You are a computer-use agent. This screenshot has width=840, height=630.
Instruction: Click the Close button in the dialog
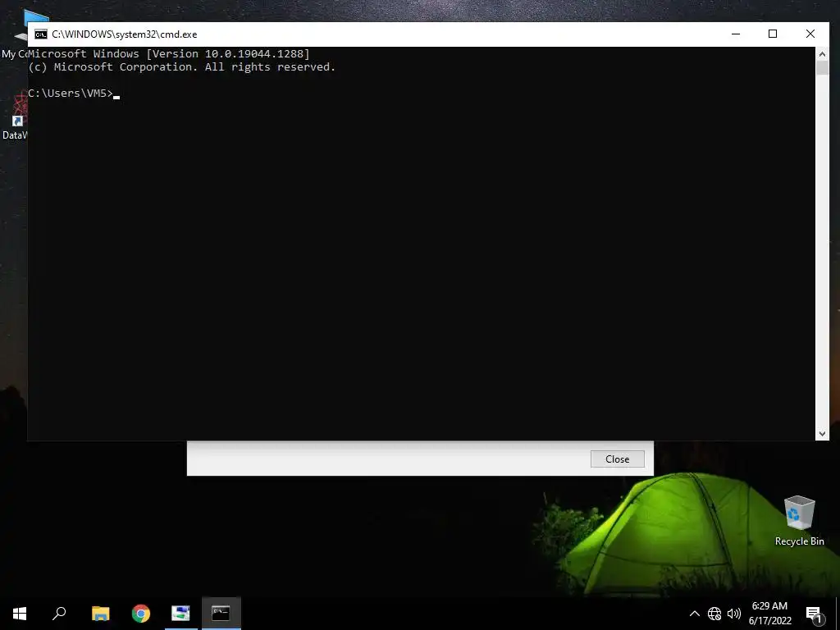(617, 459)
